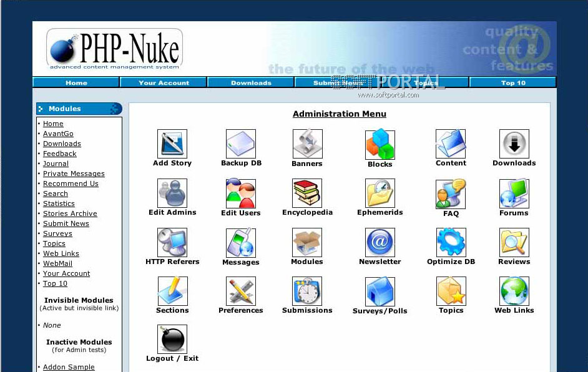The image size is (588, 372).
Task: Open the WebMail sidebar link
Action: click(58, 263)
